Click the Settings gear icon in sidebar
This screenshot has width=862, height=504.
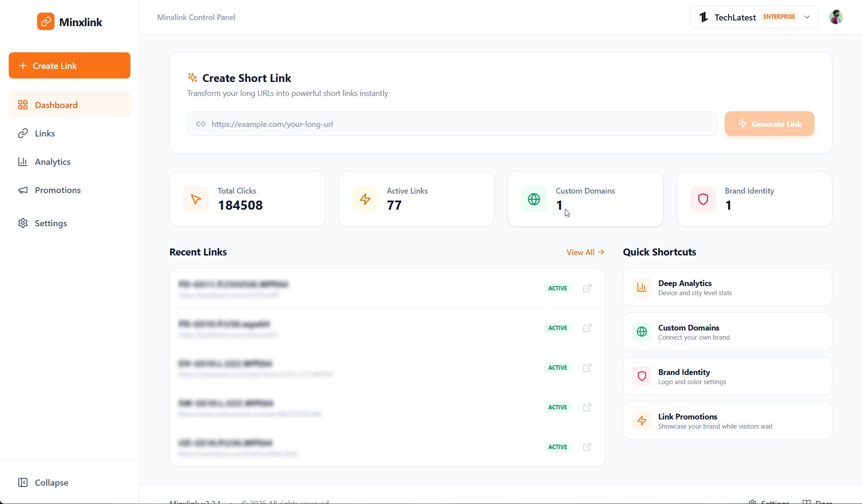[23, 223]
